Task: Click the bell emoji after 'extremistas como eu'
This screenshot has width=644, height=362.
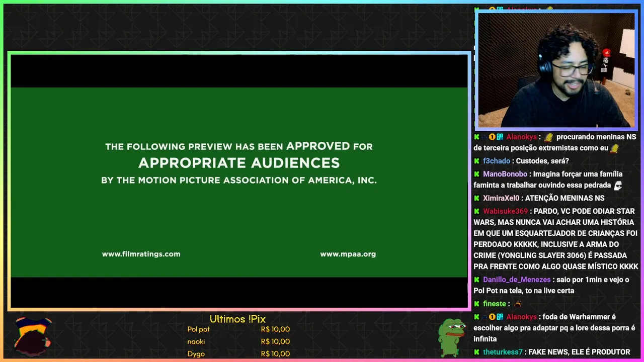Action: 614,148
